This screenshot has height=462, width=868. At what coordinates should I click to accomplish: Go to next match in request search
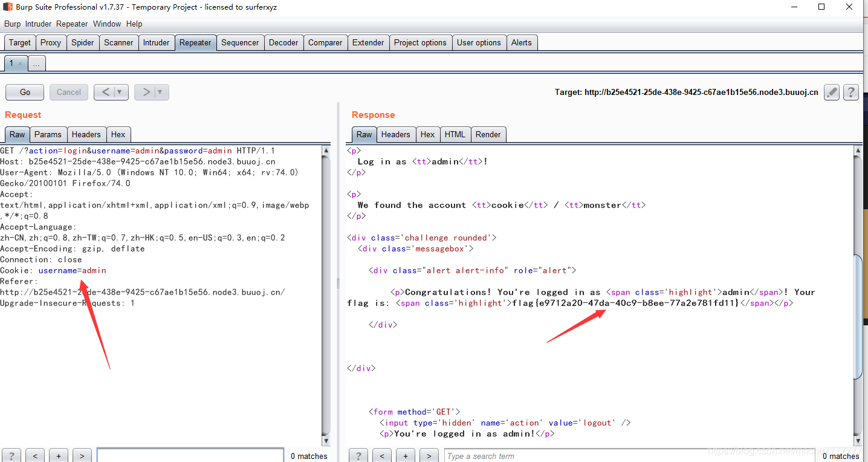[x=82, y=456]
